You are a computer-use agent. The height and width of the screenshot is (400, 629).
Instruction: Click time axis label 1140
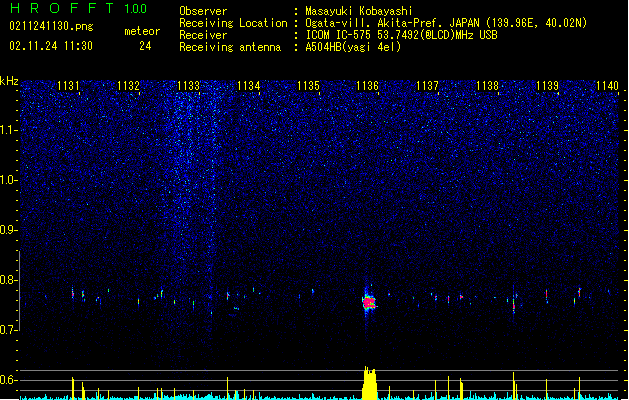coord(607,85)
